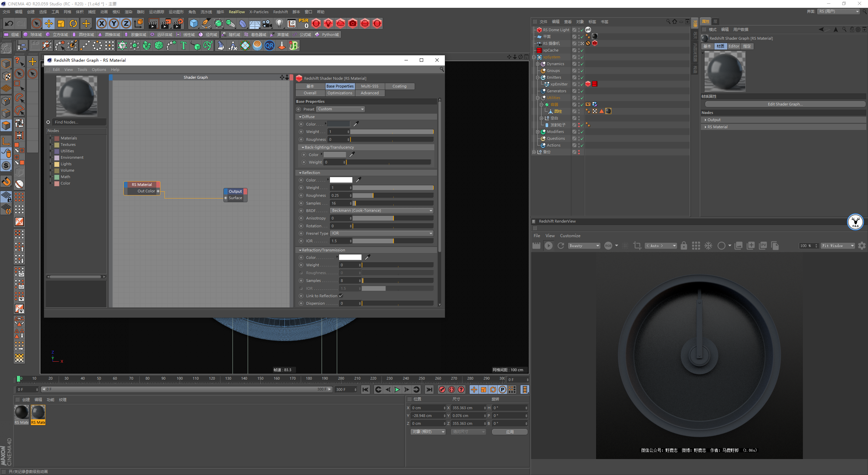Jump to timeline start
Image resolution: width=868 pixels, height=475 pixels.
[365, 389]
